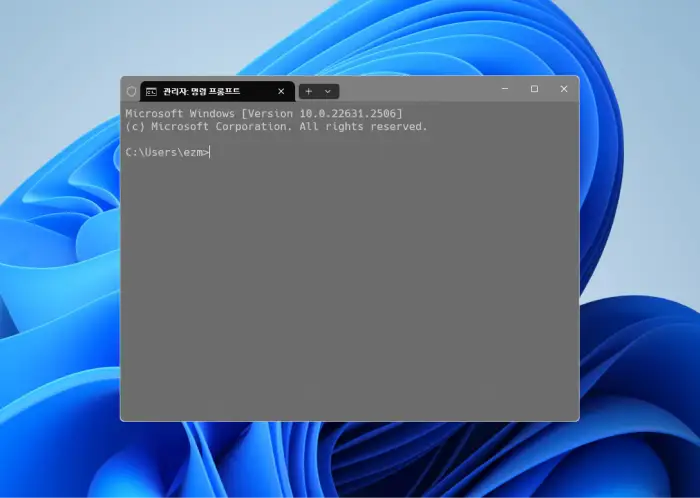The height and width of the screenshot is (498, 700).
Task: Close the Windows Terminal window
Action: pyautogui.click(x=564, y=89)
